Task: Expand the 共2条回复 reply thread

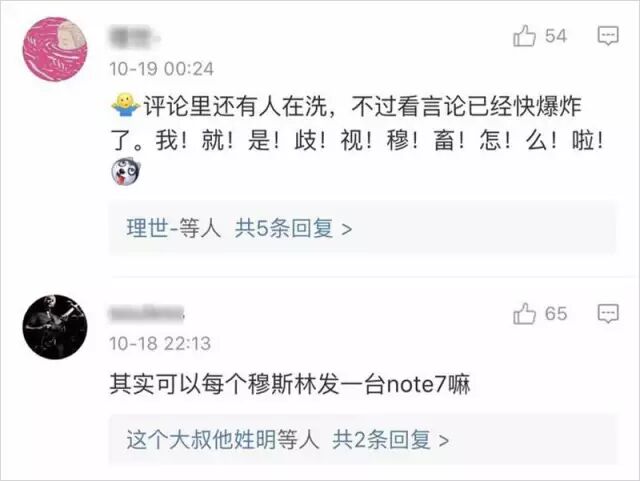Action: pos(391,440)
